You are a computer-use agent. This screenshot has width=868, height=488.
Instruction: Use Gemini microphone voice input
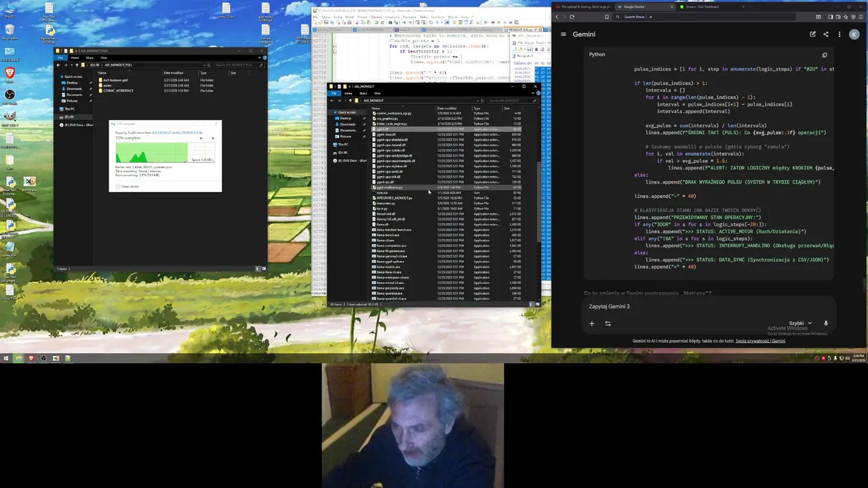tap(826, 323)
